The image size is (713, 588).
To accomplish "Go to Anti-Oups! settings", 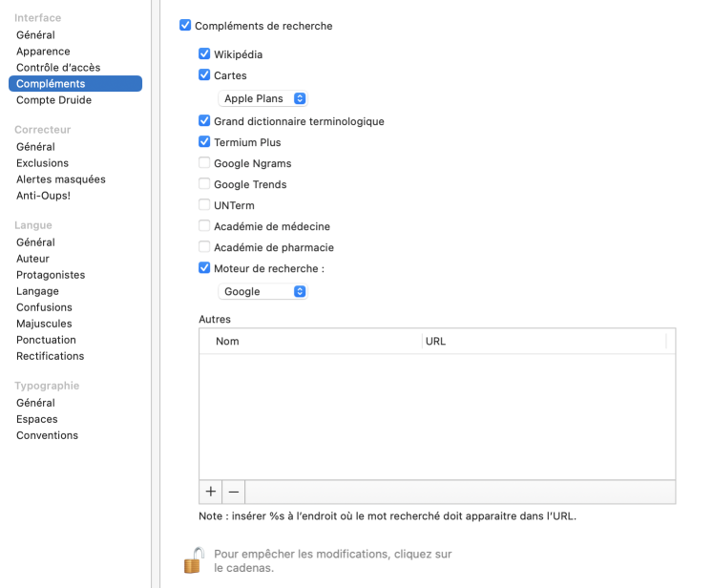I will coord(43,196).
